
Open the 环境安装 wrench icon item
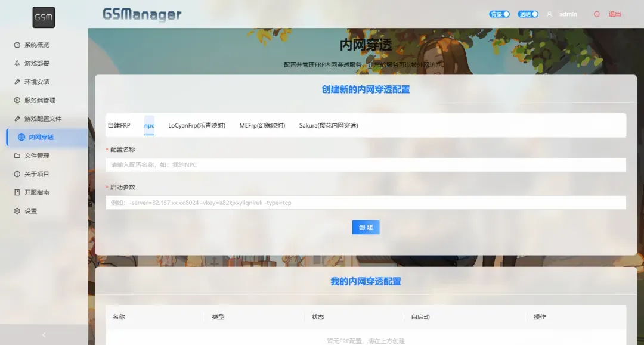coord(17,82)
